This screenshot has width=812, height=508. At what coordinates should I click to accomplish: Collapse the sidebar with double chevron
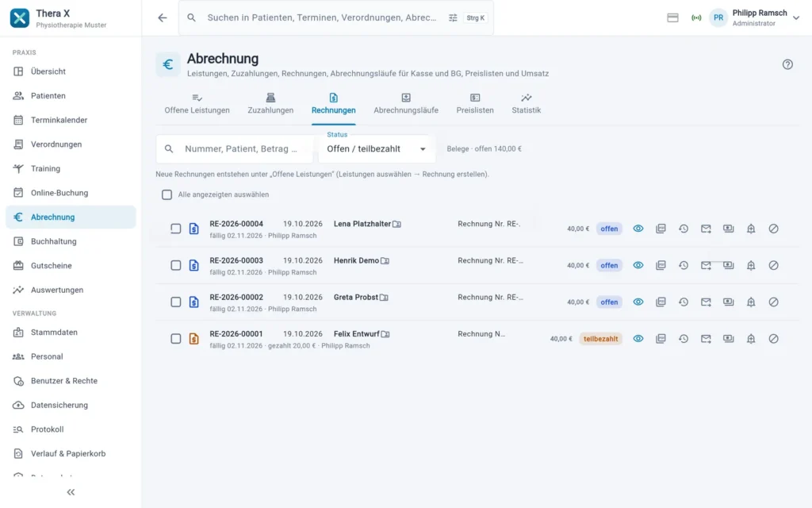click(71, 492)
